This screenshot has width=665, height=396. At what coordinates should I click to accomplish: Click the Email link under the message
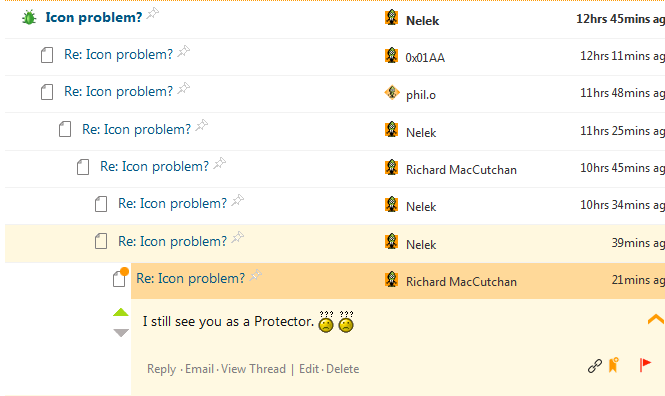point(199,369)
